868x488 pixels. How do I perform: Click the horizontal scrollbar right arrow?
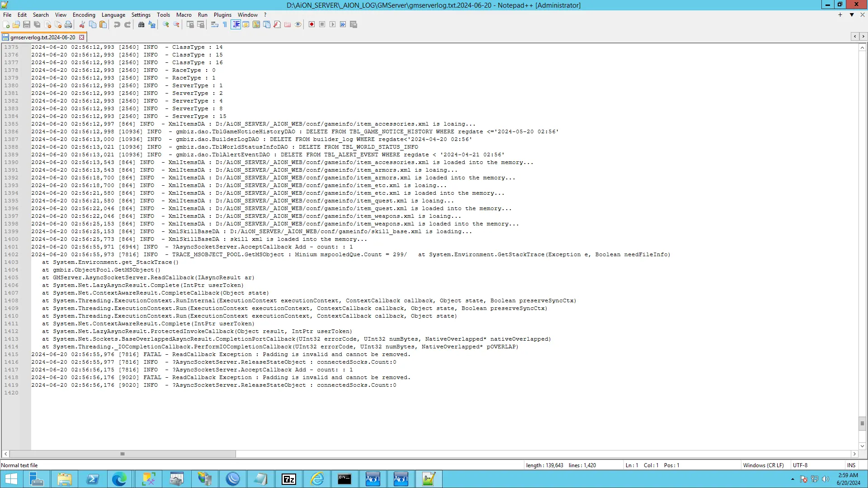854,454
